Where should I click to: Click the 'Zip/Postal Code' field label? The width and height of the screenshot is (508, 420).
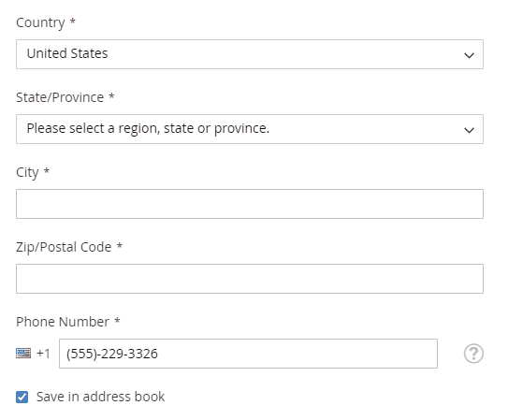64,247
